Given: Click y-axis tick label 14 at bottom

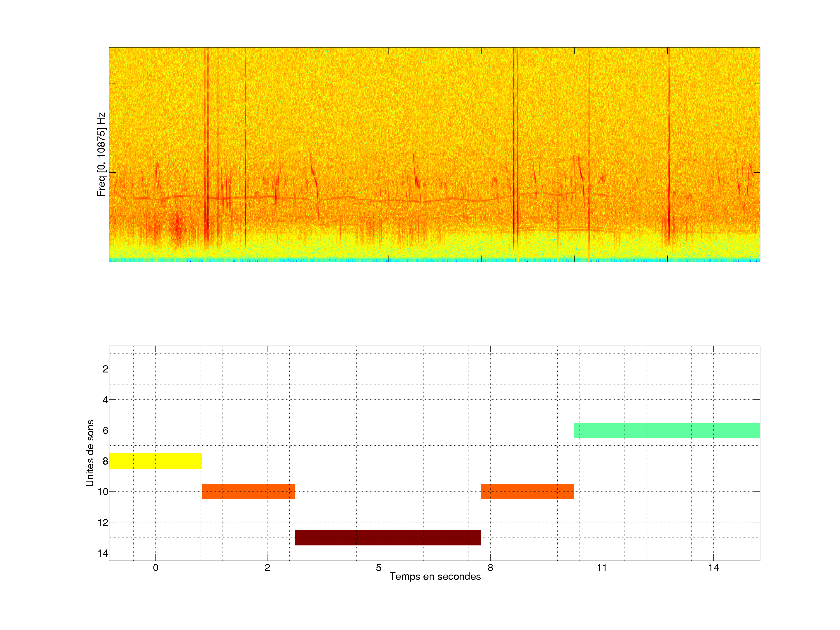Looking at the screenshot, I should (103, 553).
